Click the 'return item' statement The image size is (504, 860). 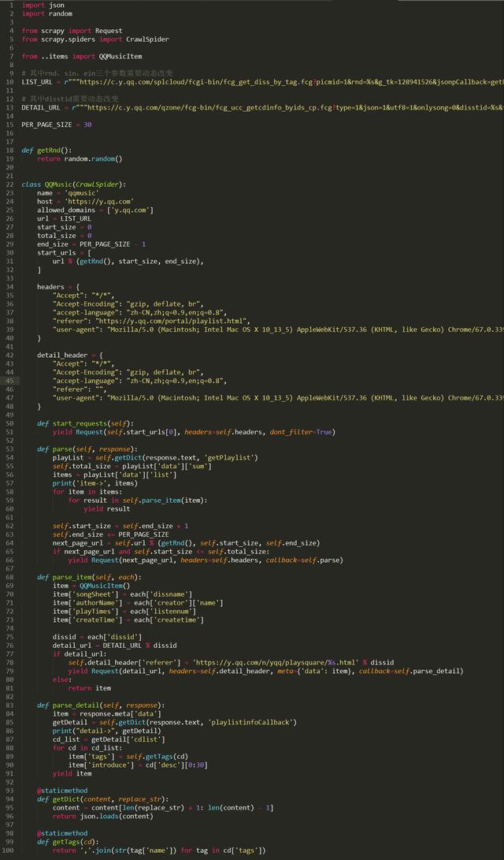tap(89, 688)
